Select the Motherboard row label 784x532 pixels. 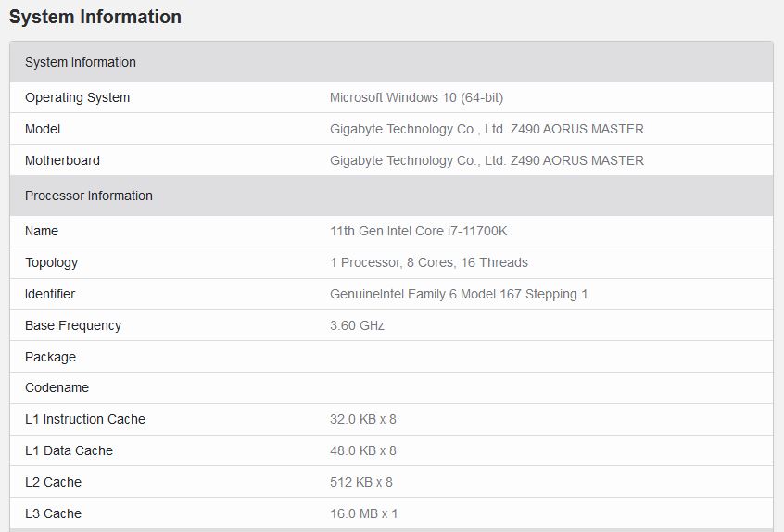point(62,160)
